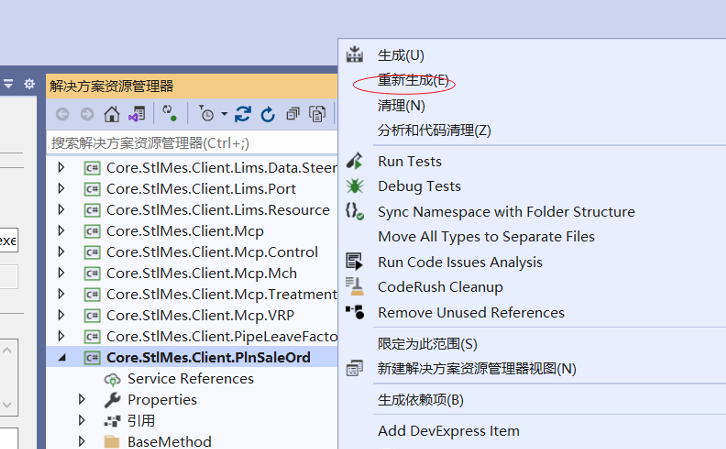The image size is (726, 449).
Task: Open dropdown arrow next to pending changes filter
Action: click(x=224, y=114)
